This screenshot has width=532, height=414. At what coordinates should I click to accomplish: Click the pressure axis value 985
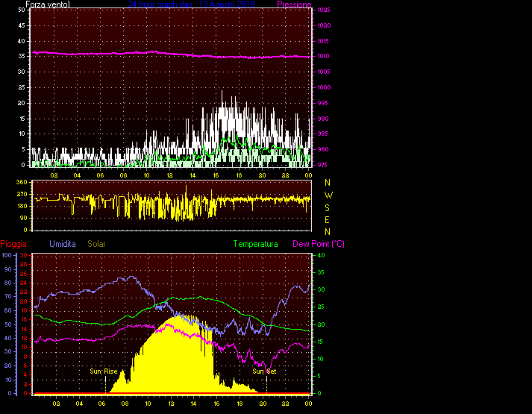(x=322, y=134)
